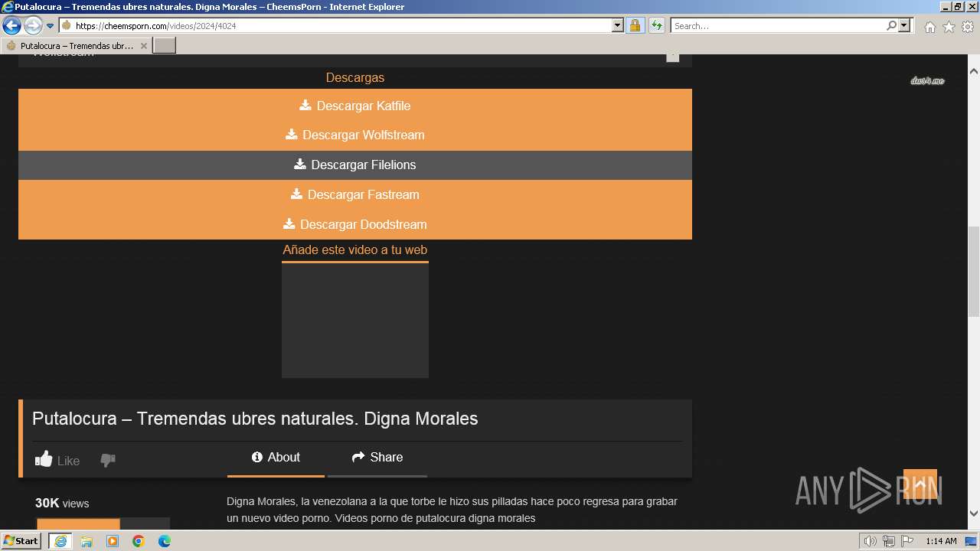The height and width of the screenshot is (551, 980).
Task: Click the like ratio progress bar
Action: pos(103,524)
